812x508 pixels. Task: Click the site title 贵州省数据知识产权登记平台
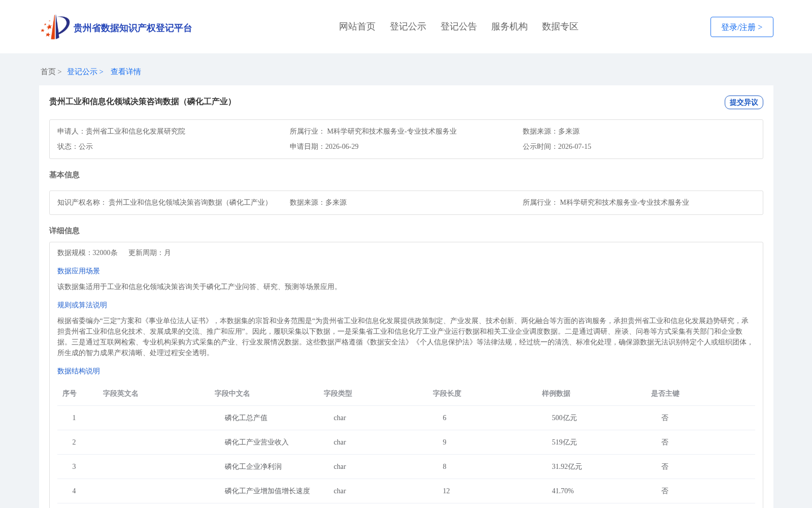point(132,28)
